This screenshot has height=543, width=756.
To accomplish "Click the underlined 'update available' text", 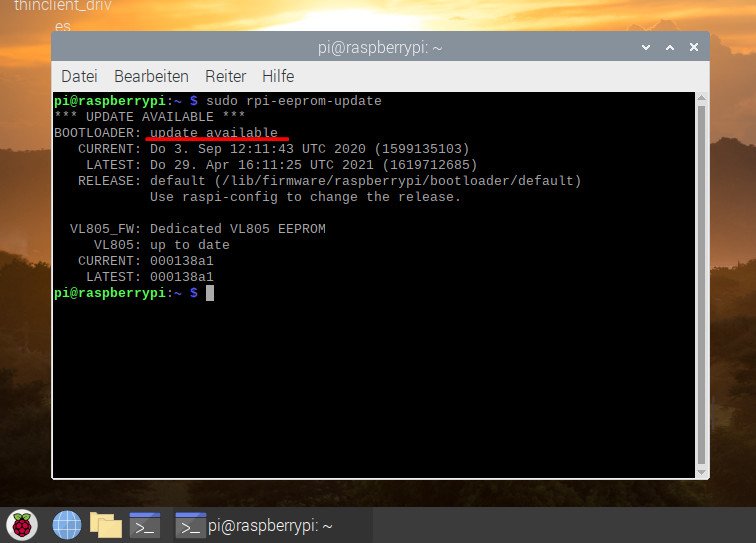I will pyautogui.click(x=214, y=133).
